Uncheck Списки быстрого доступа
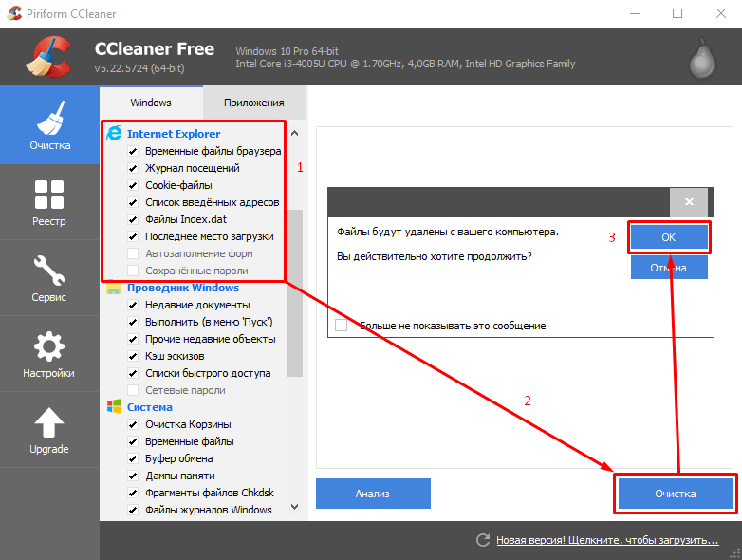 [x=133, y=373]
